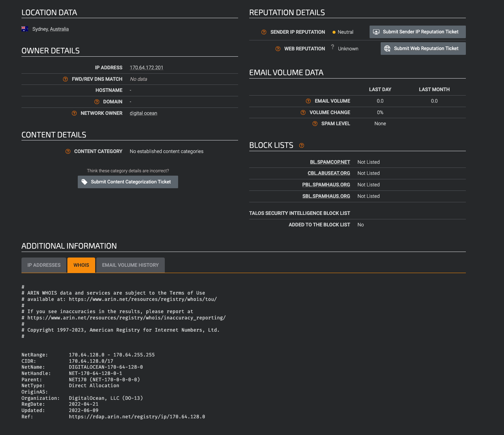Click the Updated 2022-06-09 value
This screenshot has width=504, height=435.
click(x=84, y=411)
